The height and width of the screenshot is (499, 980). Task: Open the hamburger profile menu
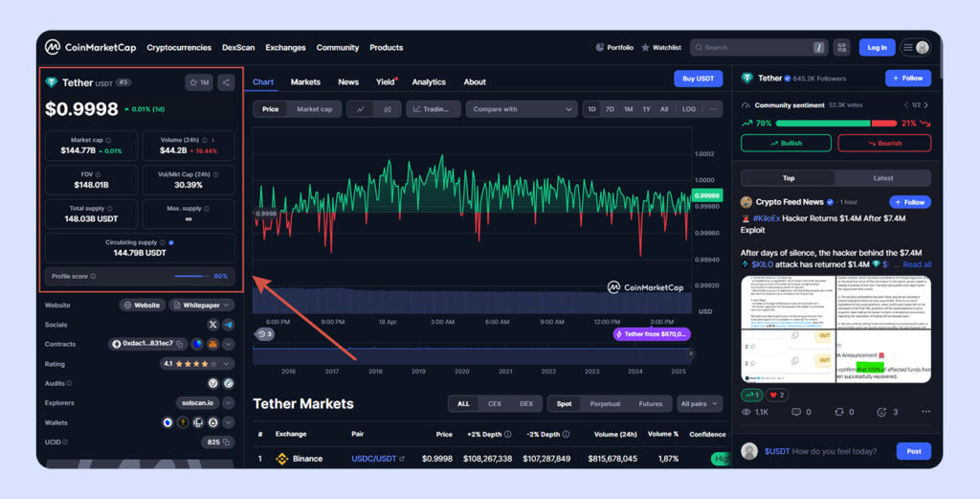(915, 48)
